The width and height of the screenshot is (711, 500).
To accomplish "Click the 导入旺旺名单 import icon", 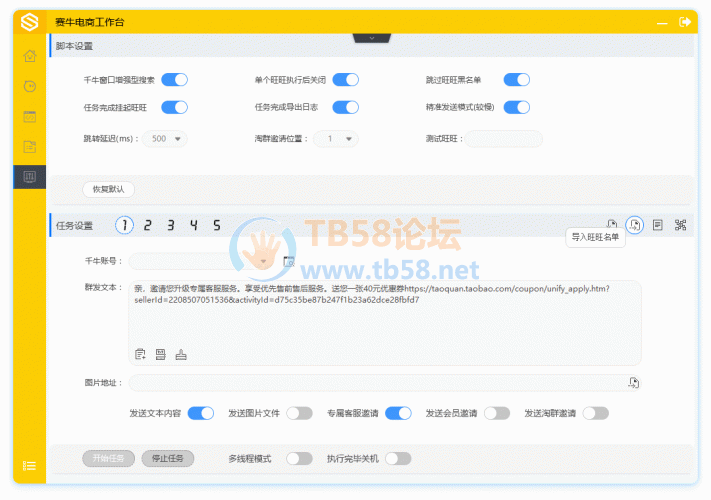I will point(635,225).
